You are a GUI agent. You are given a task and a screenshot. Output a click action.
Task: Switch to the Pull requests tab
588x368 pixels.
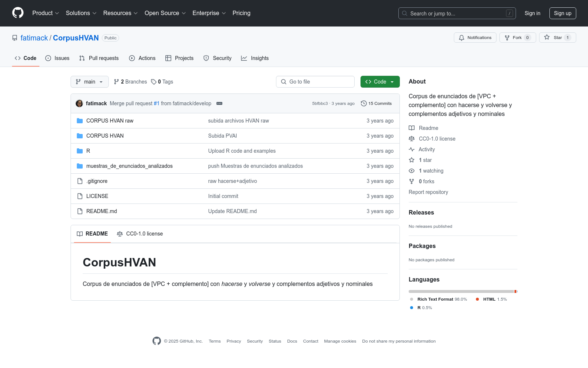[x=99, y=58]
